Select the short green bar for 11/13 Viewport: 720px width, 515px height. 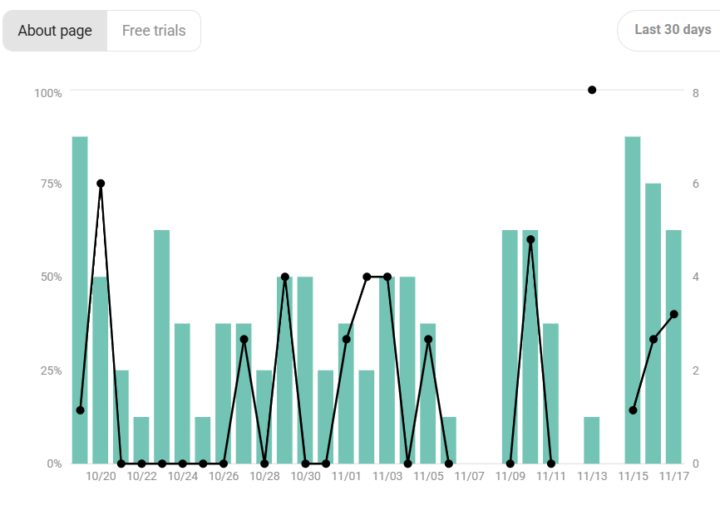pyautogui.click(x=592, y=440)
